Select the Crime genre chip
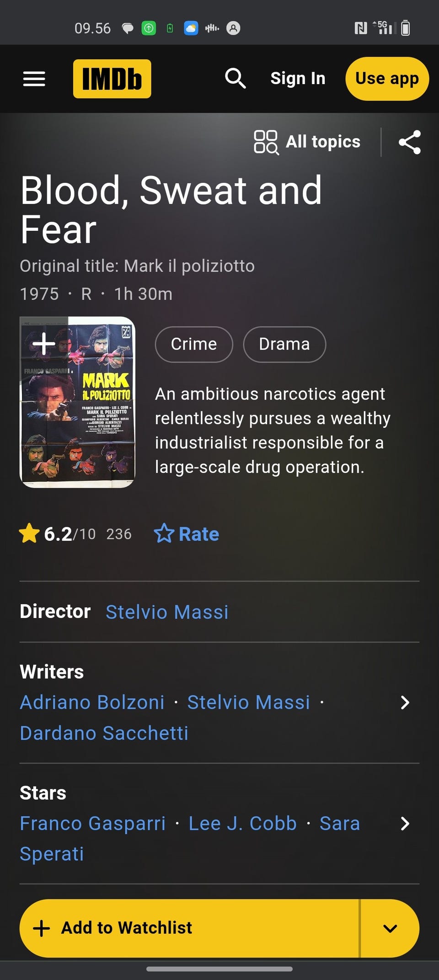Image resolution: width=439 pixels, height=980 pixels. [x=194, y=344]
